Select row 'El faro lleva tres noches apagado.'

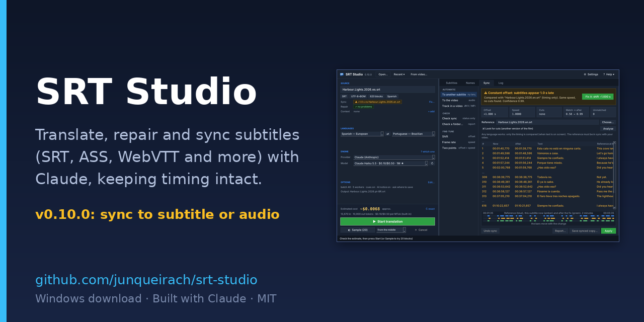(547, 196)
